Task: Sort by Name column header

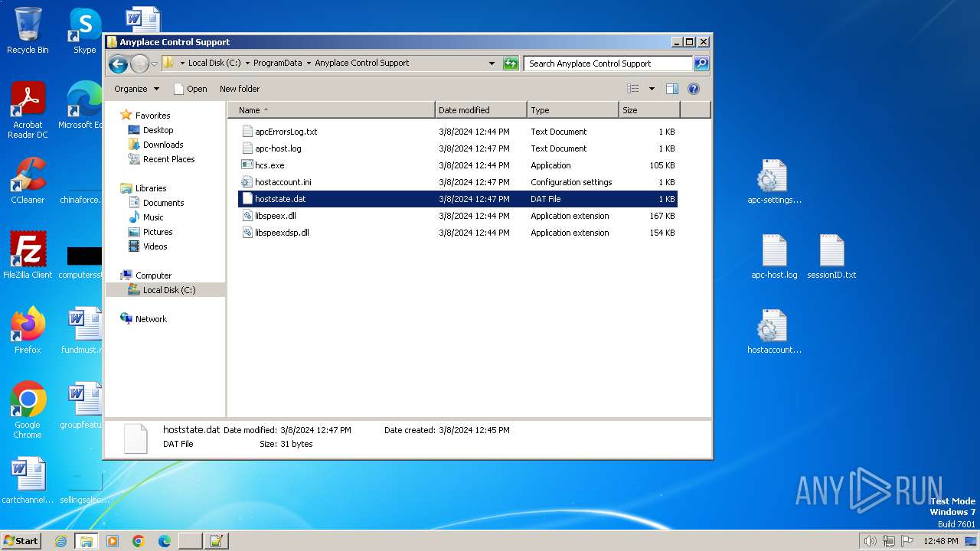Action: (331, 110)
